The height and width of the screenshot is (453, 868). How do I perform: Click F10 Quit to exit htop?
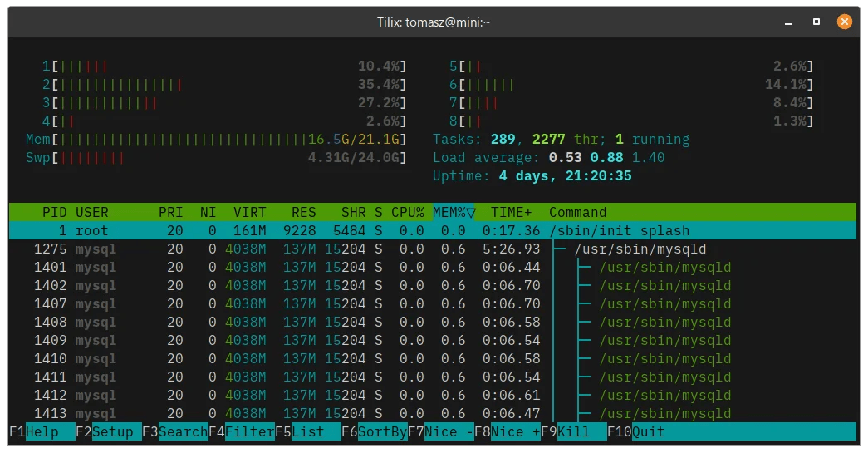click(x=636, y=432)
